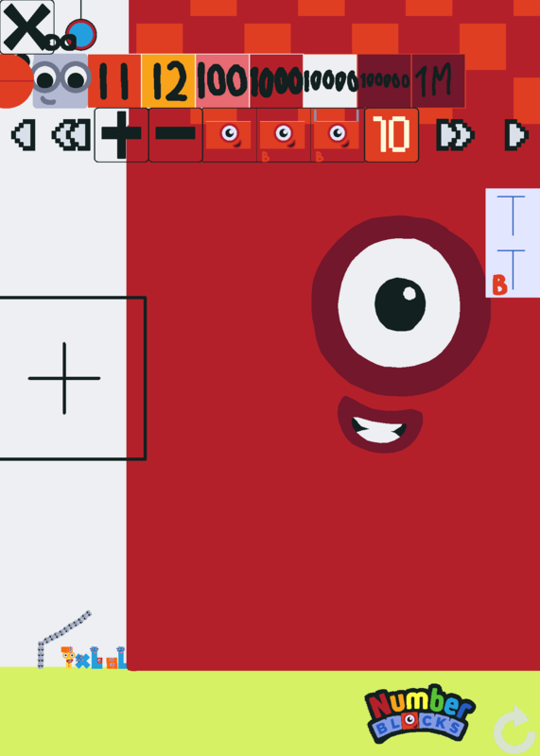Select the red 10 tile

coord(392,135)
